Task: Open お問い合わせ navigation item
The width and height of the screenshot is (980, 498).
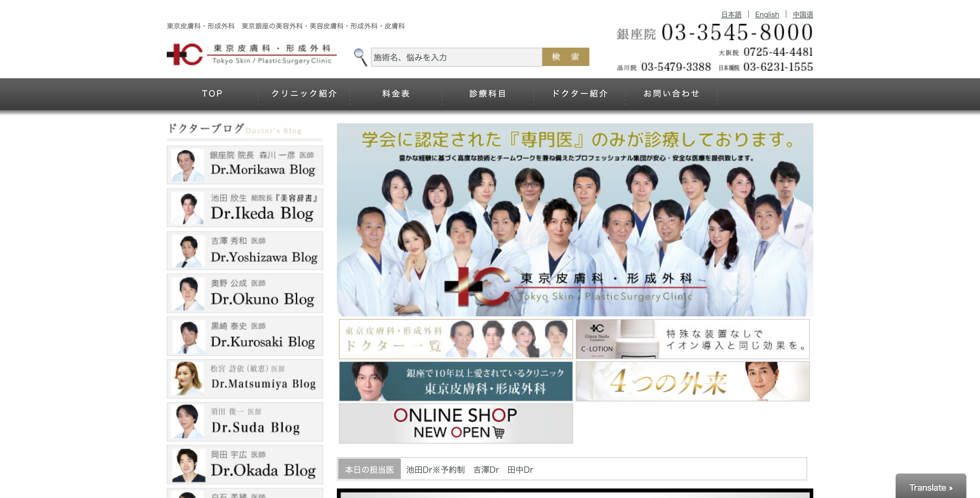Action: tap(671, 94)
